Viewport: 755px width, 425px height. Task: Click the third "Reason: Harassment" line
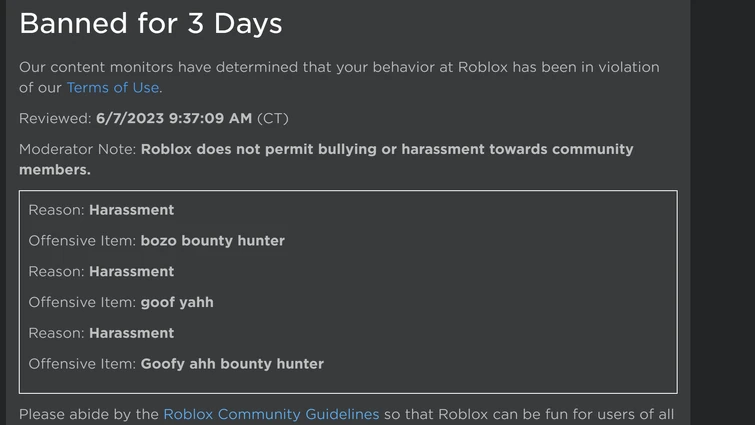point(101,333)
